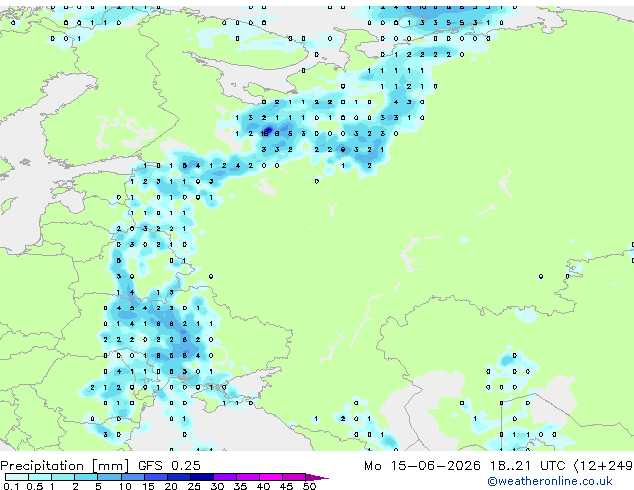634x490 pixels.
Task: Click the '30' legend scale label
Action: 217,486
